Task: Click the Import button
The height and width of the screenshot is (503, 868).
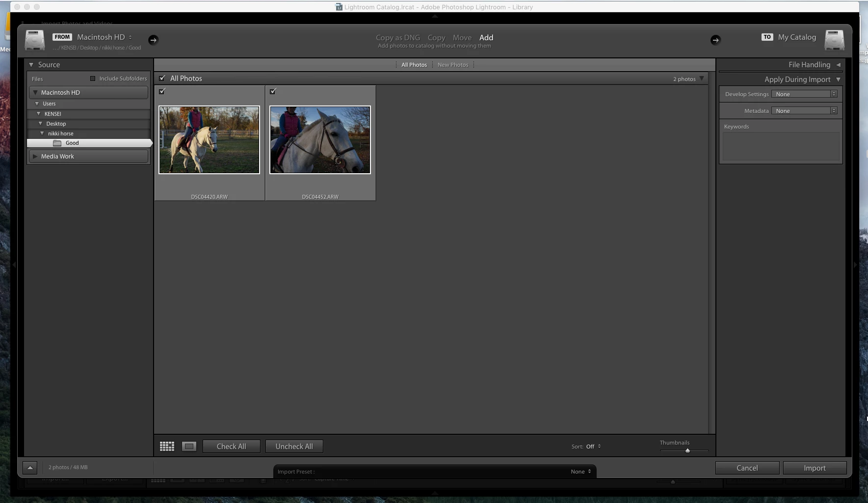Action: click(815, 468)
